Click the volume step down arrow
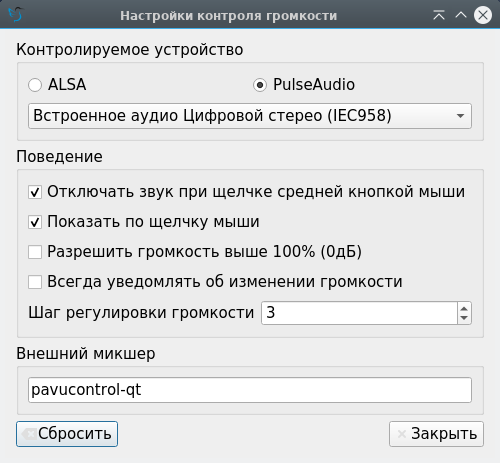This screenshot has height=463, width=500. (464, 318)
